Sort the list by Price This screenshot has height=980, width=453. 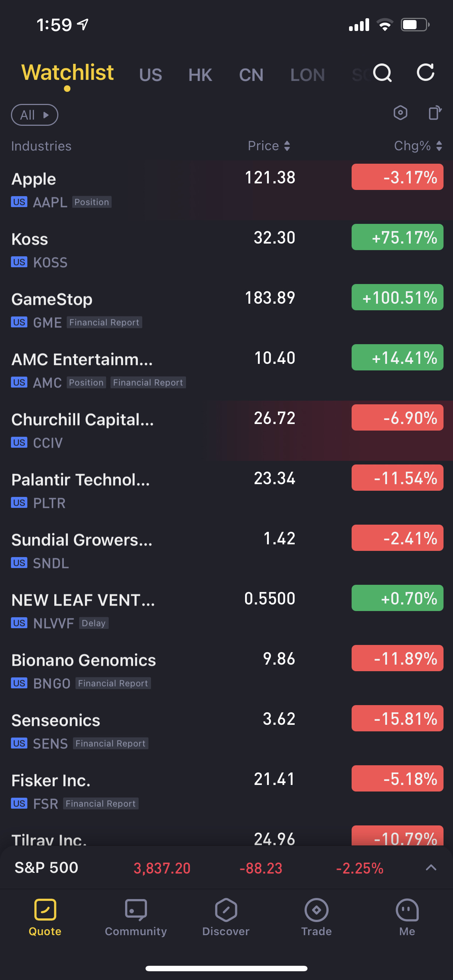pyautogui.click(x=269, y=146)
